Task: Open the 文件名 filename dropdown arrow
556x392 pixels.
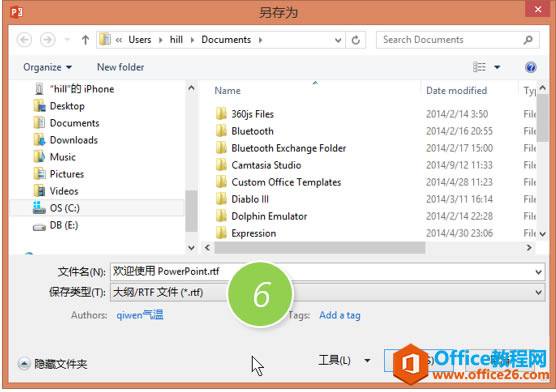Action: point(538,272)
